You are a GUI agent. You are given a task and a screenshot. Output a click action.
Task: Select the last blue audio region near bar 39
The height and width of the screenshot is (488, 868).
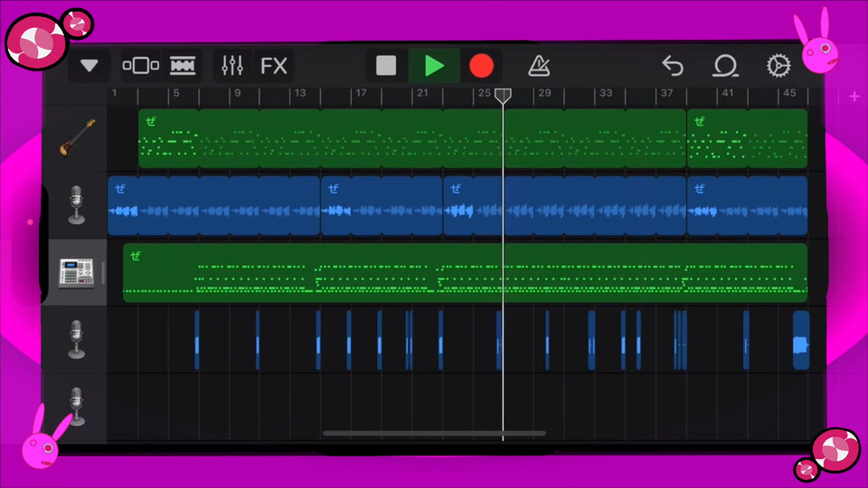pyautogui.click(x=747, y=205)
